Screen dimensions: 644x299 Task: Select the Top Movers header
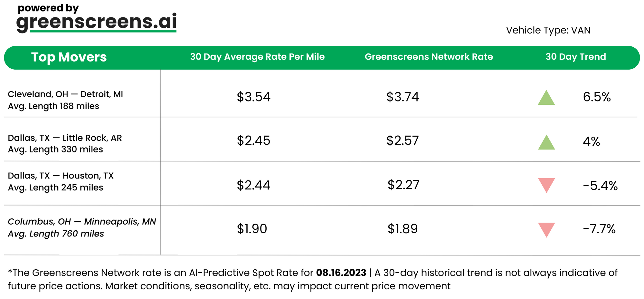[x=69, y=57]
